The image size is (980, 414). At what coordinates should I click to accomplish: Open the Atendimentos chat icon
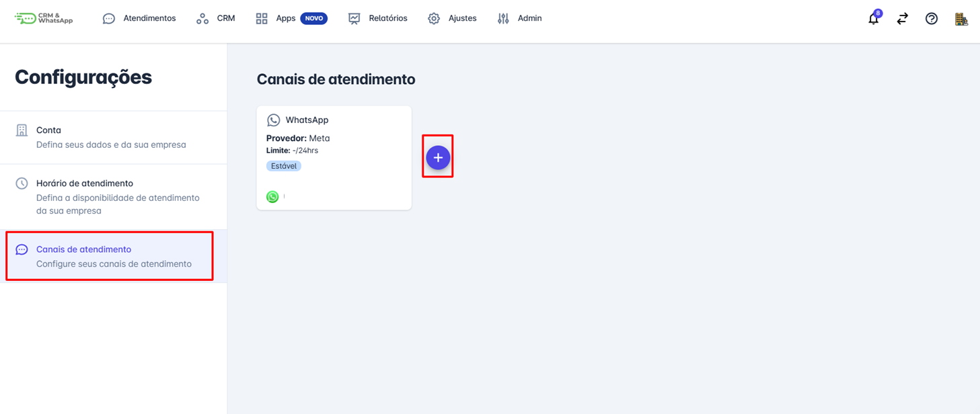[x=108, y=18]
